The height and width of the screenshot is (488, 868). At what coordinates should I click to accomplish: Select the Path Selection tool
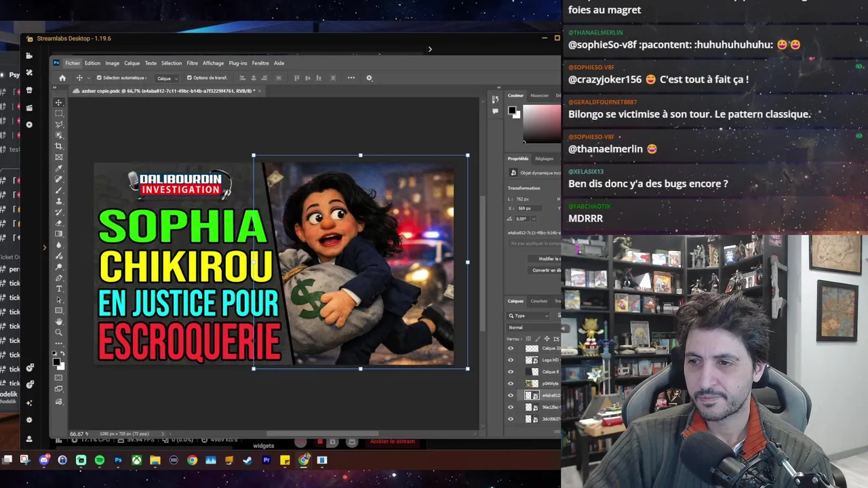tap(58, 300)
